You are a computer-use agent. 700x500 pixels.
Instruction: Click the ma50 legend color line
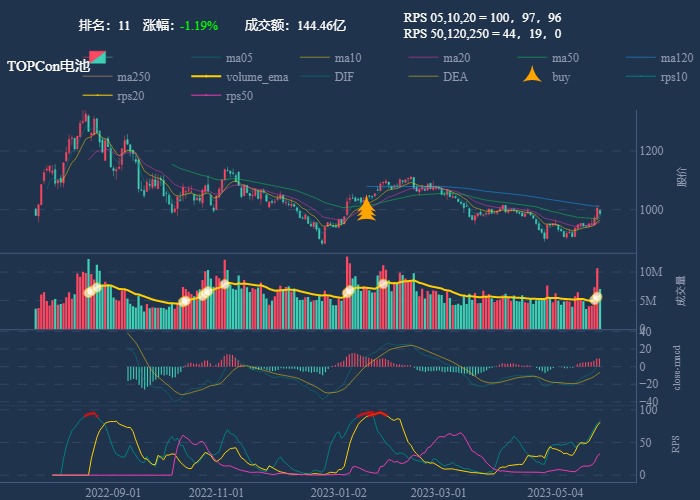533,58
